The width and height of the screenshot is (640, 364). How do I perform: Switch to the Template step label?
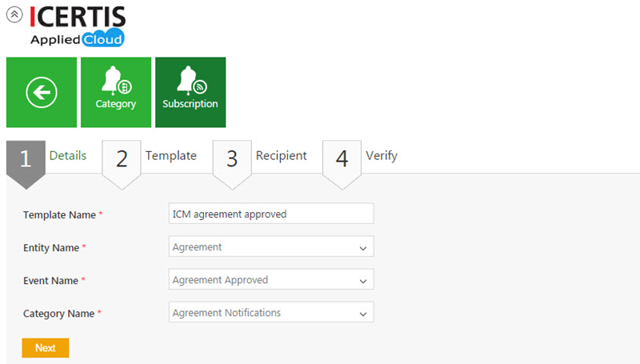(x=170, y=156)
